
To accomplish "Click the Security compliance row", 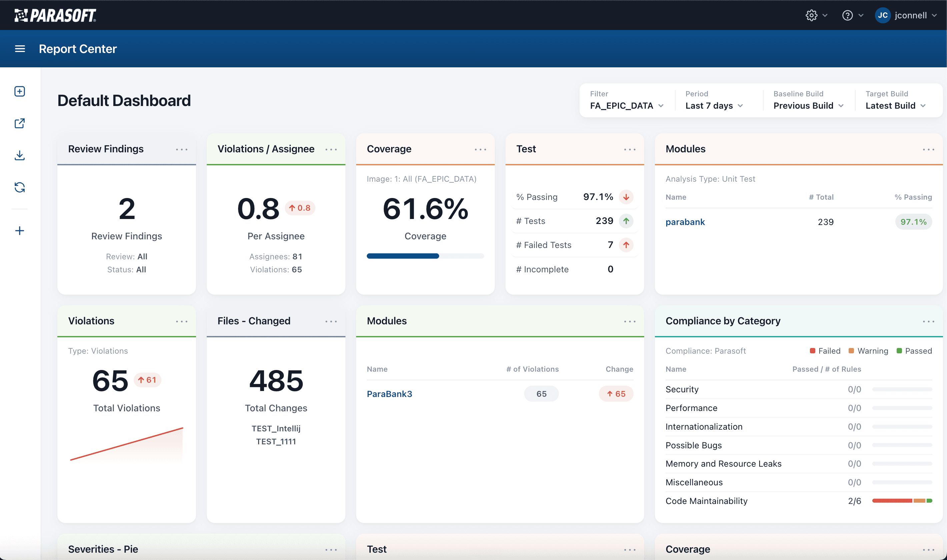I will pyautogui.click(x=798, y=389).
